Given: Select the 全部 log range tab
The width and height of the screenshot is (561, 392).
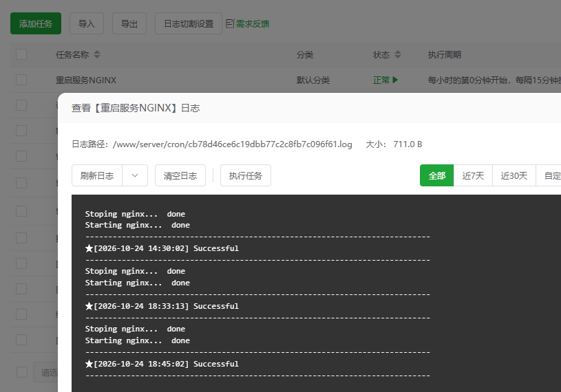Looking at the screenshot, I should click(437, 175).
